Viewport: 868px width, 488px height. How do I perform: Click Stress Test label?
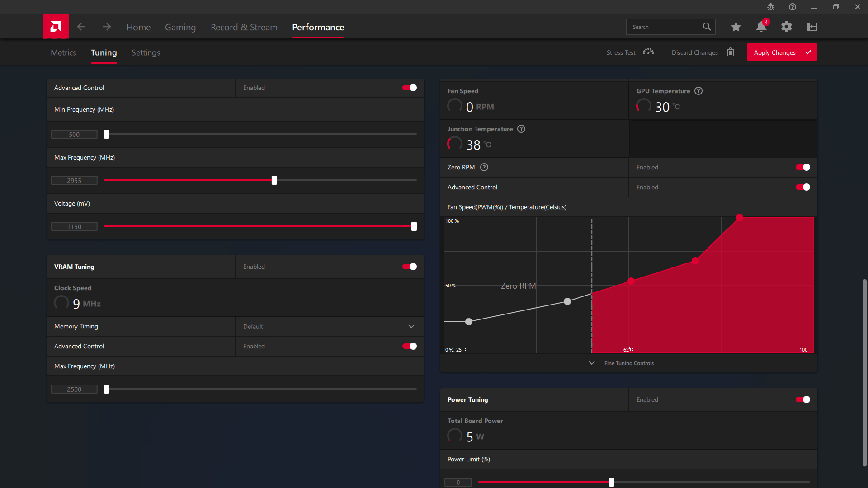point(621,52)
